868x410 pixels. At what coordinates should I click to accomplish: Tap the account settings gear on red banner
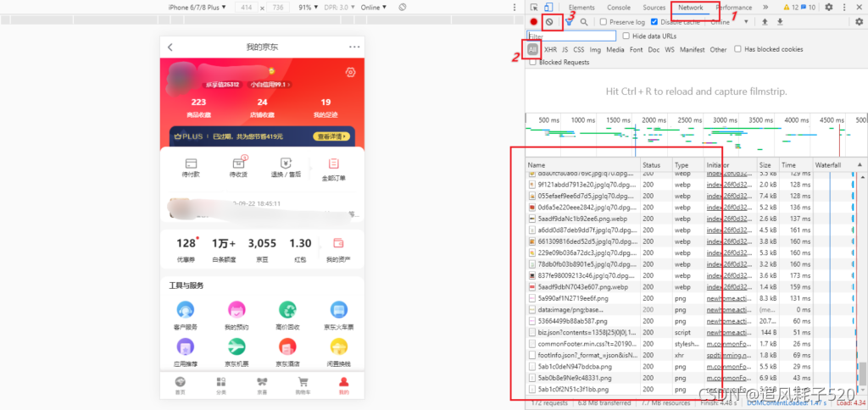[350, 72]
